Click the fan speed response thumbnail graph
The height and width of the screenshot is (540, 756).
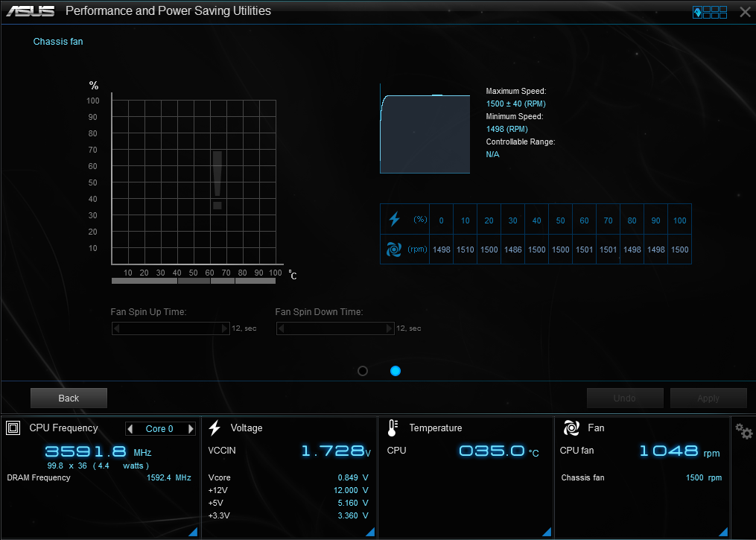pyautogui.click(x=425, y=128)
